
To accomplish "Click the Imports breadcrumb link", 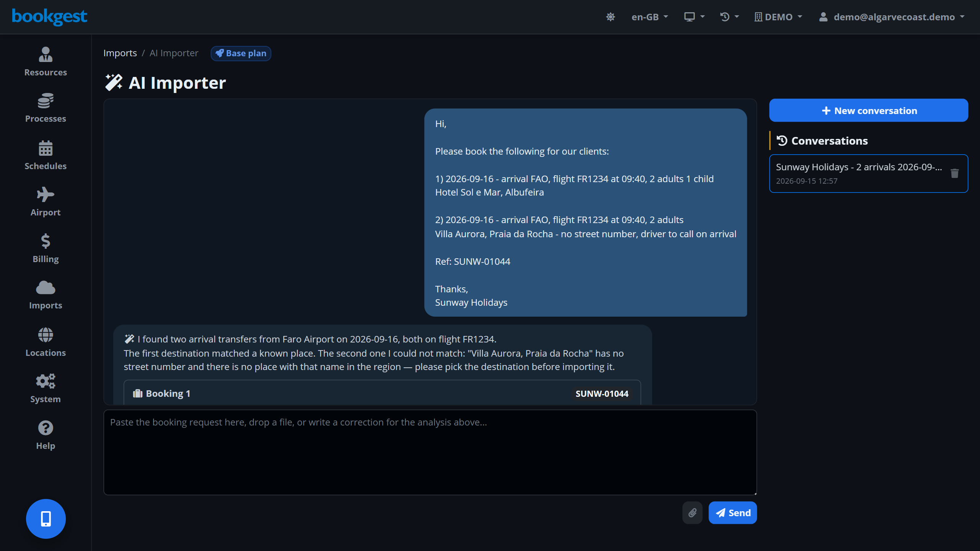I will pos(120,53).
